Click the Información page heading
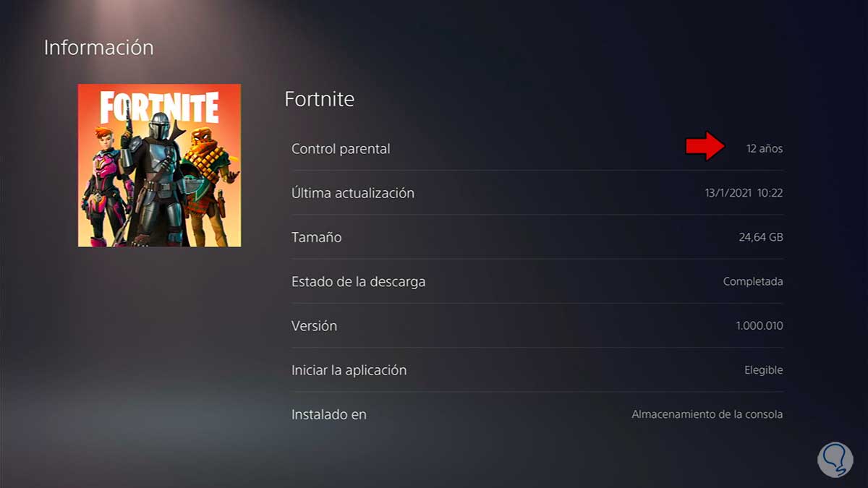Image resolution: width=868 pixels, height=488 pixels. pyautogui.click(x=99, y=48)
